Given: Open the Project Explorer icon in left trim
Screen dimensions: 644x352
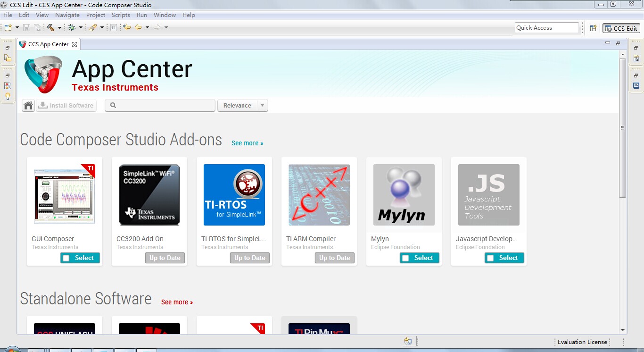Looking at the screenshot, I should point(8,58).
